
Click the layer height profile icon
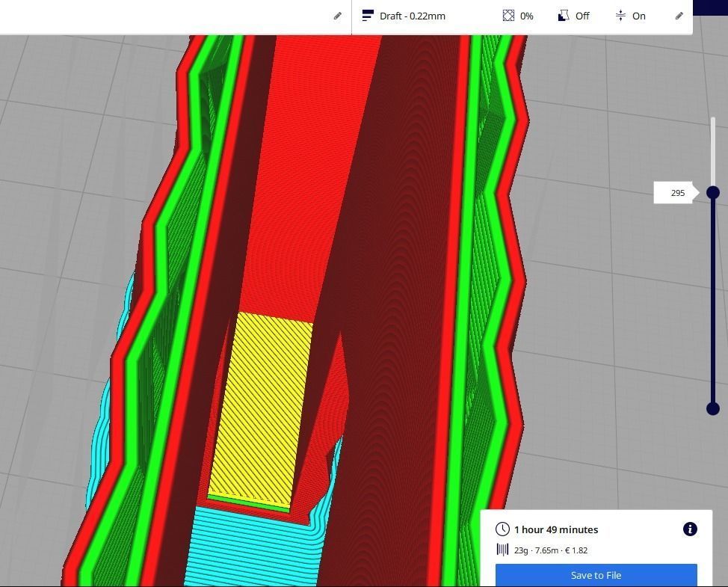coord(368,15)
